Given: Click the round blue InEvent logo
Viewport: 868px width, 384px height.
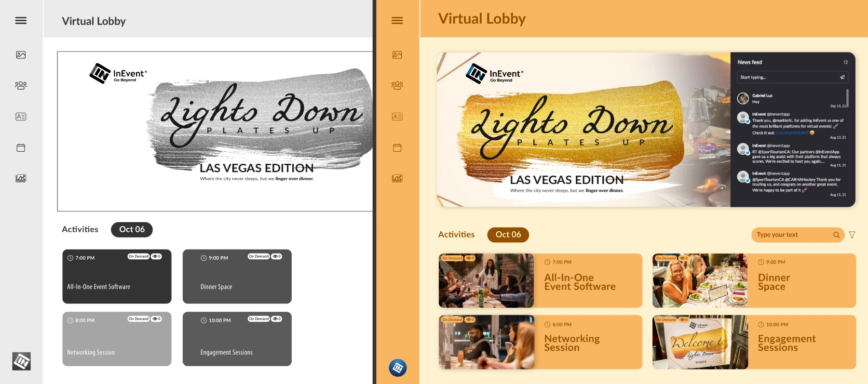Looking at the screenshot, I should tap(398, 368).
